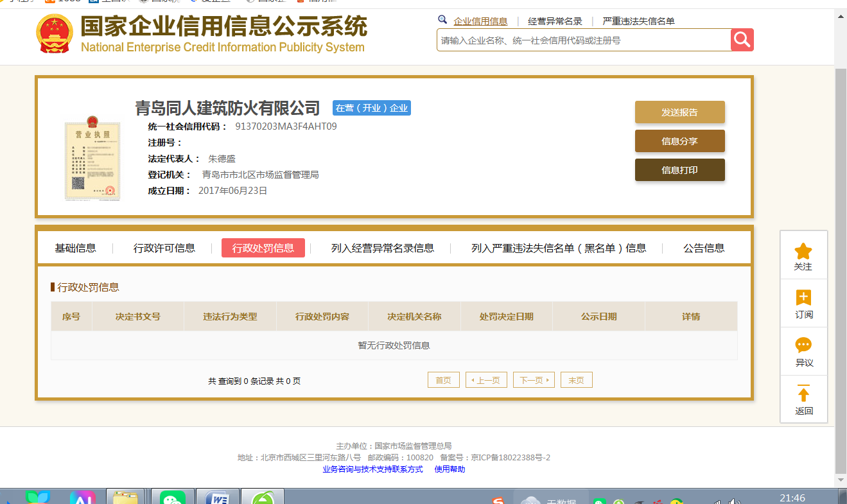Click the vertical scrollbar down arrow
Viewport: 847px width, 504px height.
(x=841, y=480)
